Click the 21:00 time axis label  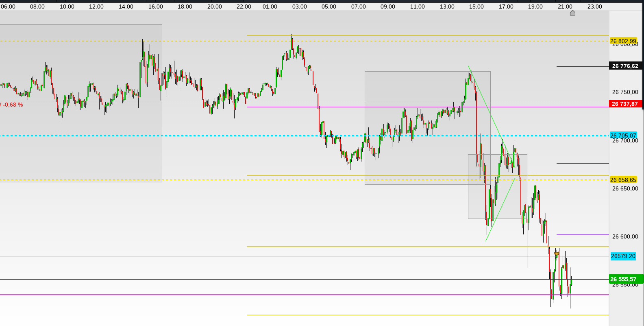point(565,7)
